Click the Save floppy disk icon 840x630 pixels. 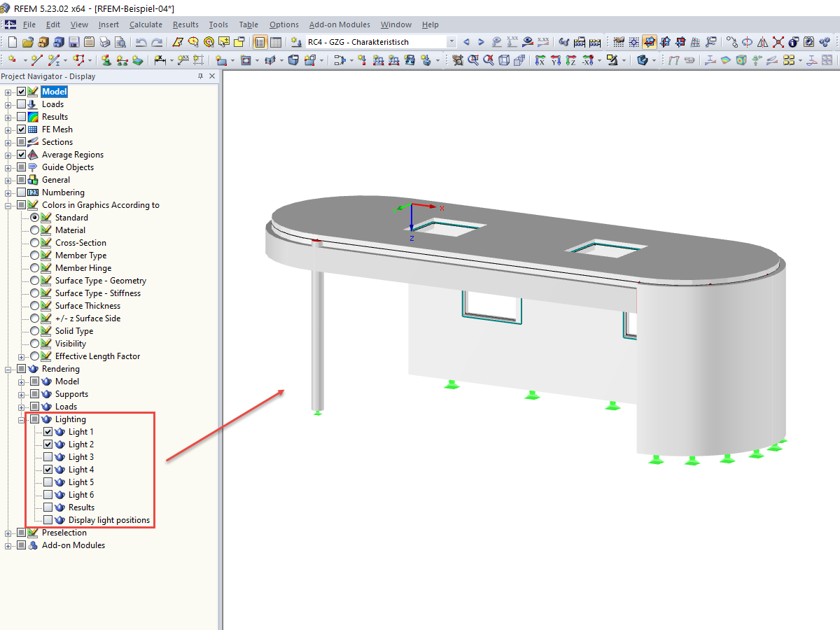pyautogui.click(x=73, y=42)
